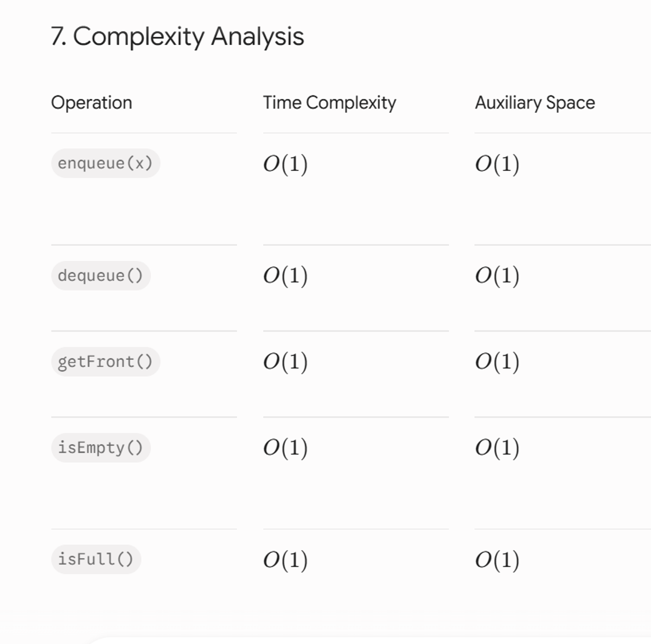Click time complexity O(1) for enqueue(x)
Image resolution: width=651 pixels, height=644 pixels.
285,164
